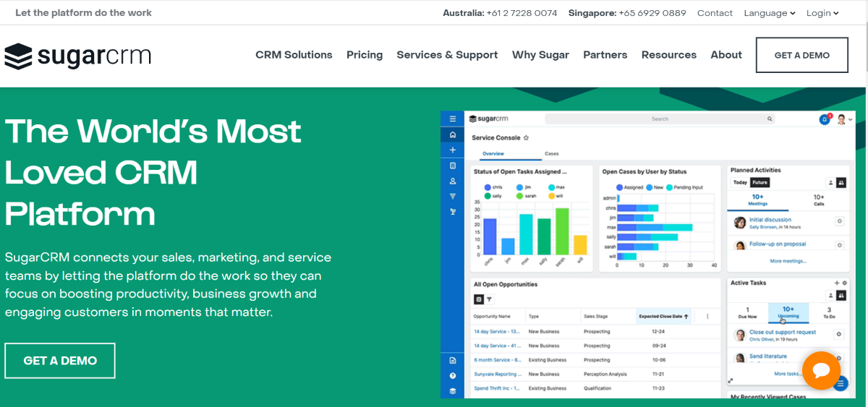Expand the Login dropdown
Image resolution: width=868 pixels, height=407 pixels.
pos(822,13)
